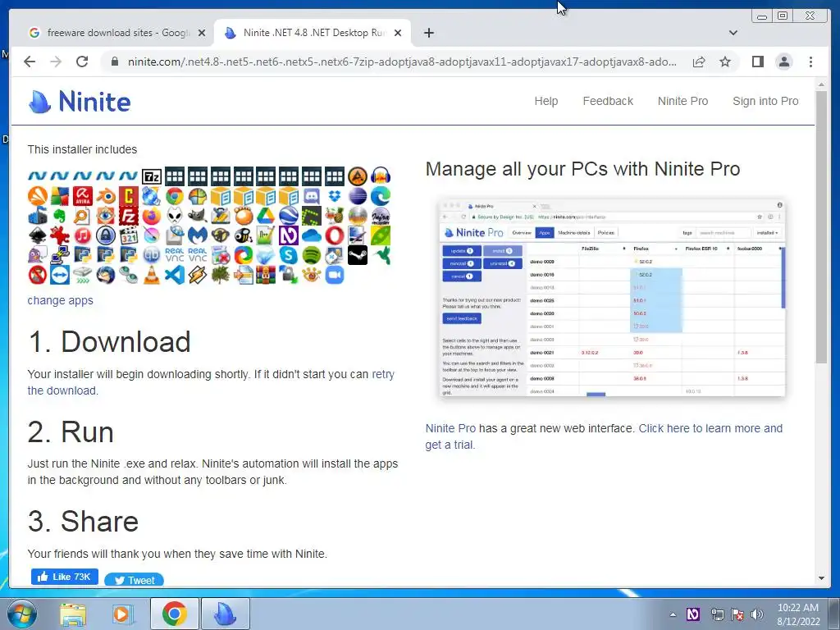Click the Facebook Like 73K button
Screen dimensions: 840x630
click(x=64, y=577)
